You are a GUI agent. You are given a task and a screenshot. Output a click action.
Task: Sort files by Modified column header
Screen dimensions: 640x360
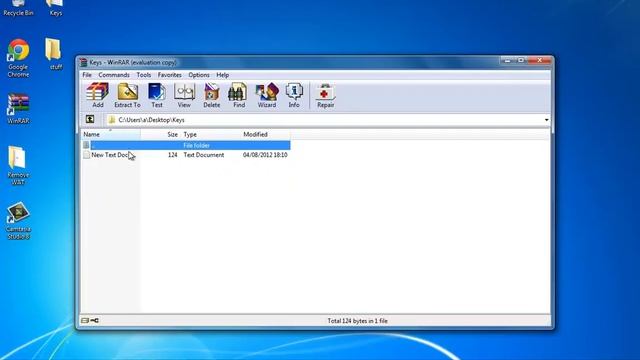(265, 134)
